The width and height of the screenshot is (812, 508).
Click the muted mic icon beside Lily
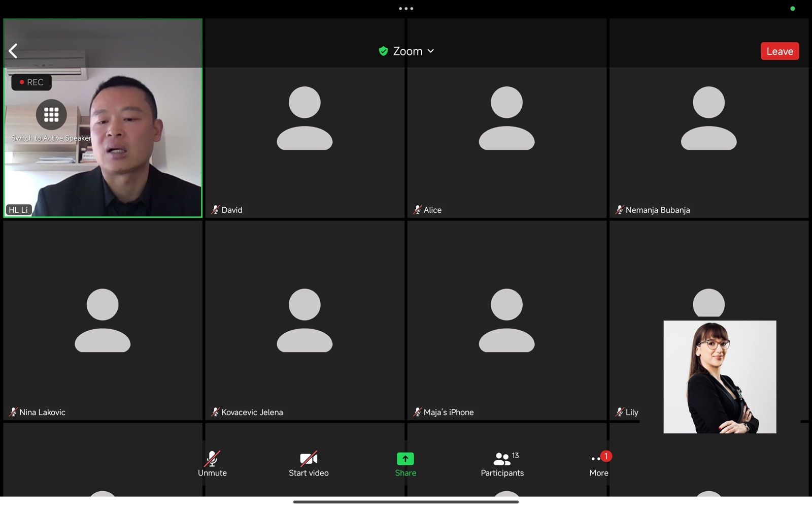(x=619, y=412)
